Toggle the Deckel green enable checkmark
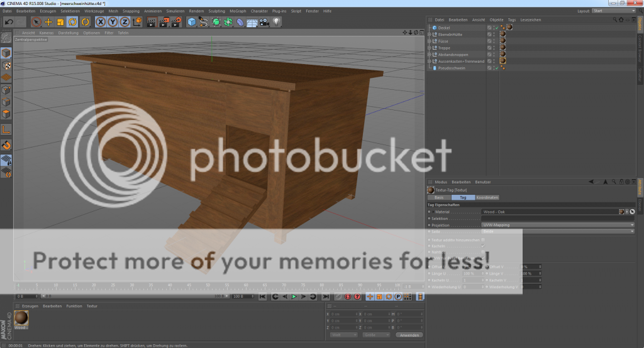This screenshot has width=644, height=348. tap(497, 28)
